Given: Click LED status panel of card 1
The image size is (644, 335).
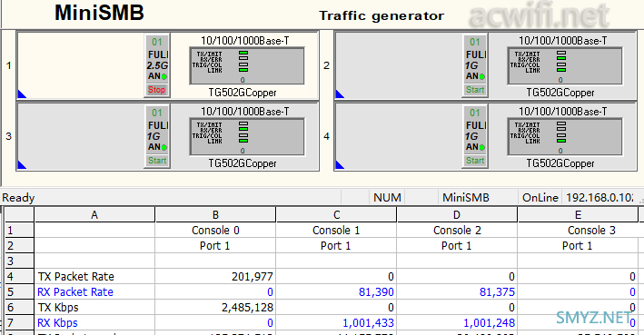Looking at the screenshot, I should point(247,65).
